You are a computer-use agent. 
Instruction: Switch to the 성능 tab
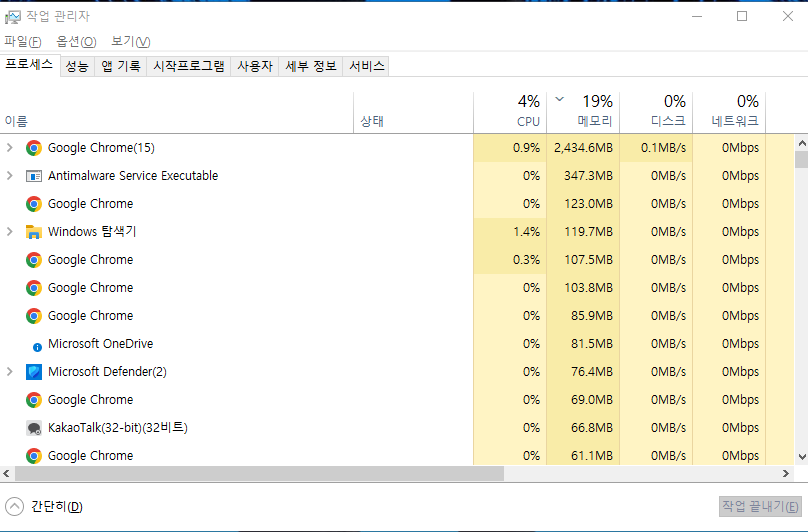[x=77, y=66]
